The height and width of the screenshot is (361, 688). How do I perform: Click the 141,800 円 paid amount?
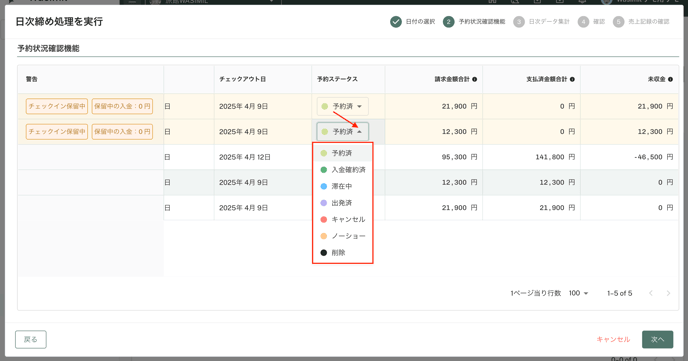pos(555,157)
